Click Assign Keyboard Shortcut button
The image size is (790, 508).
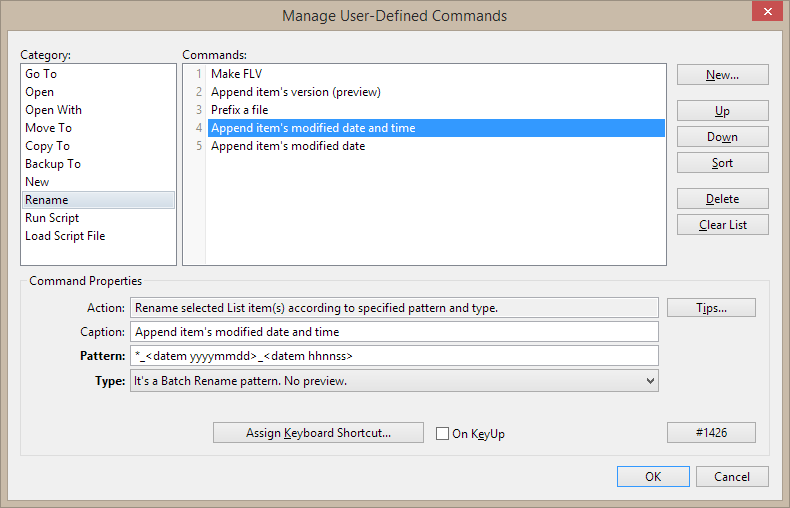[x=319, y=433]
